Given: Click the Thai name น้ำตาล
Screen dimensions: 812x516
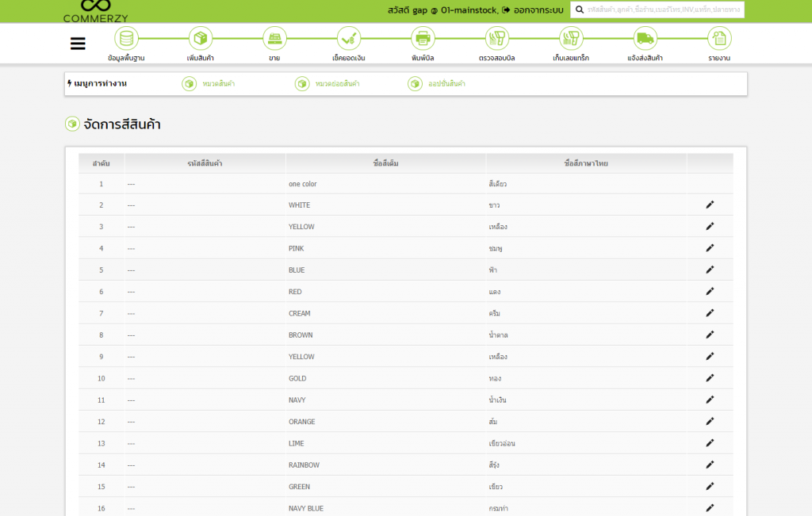Looking at the screenshot, I should [498, 334].
